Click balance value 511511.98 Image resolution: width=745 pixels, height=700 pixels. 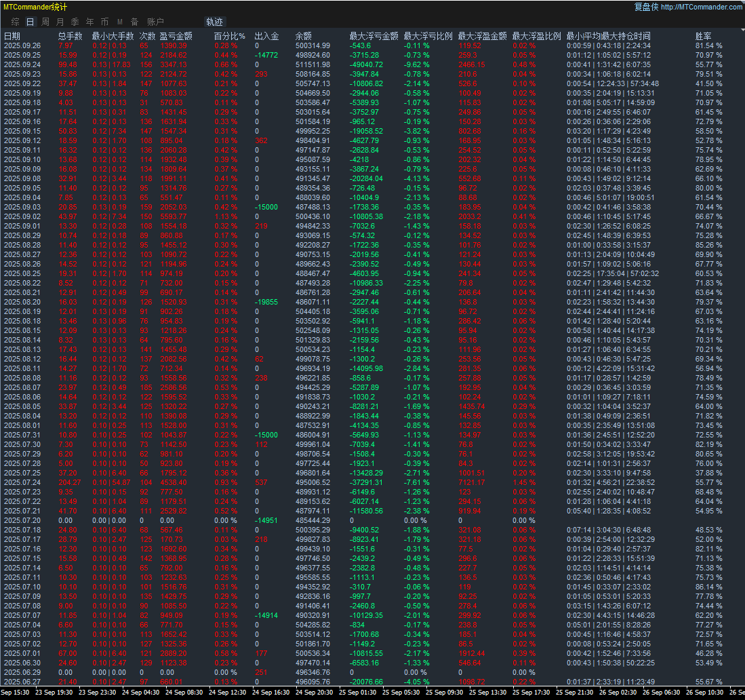(313, 64)
